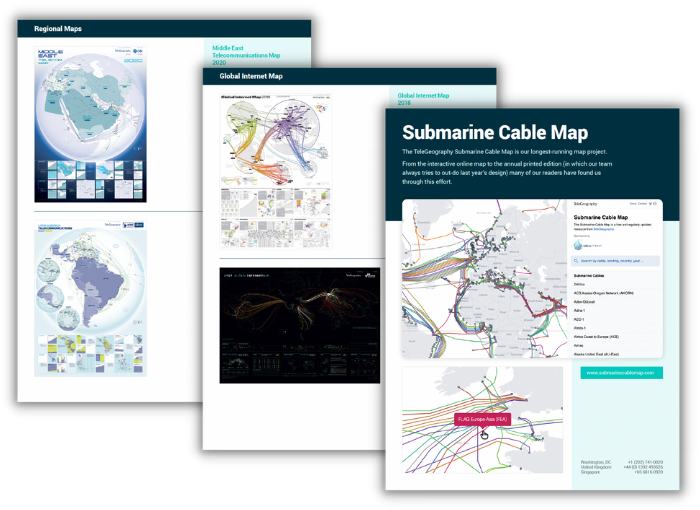Click the www.submarinecablemap.com button
Screen dimensions: 700x510
(x=620, y=373)
